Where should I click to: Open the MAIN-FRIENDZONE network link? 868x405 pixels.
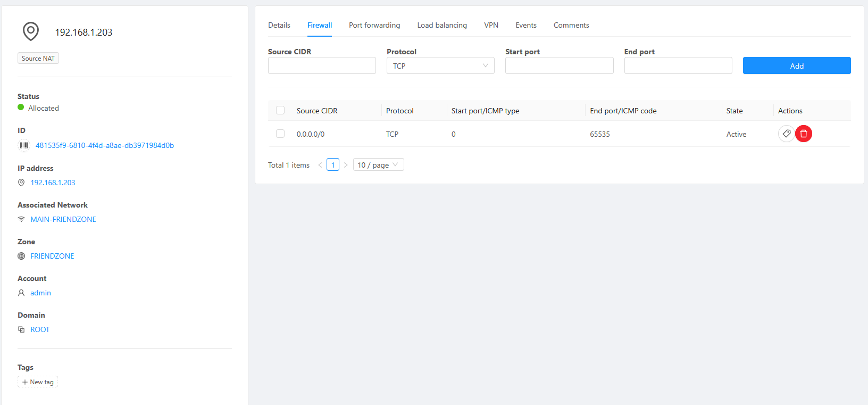point(63,219)
